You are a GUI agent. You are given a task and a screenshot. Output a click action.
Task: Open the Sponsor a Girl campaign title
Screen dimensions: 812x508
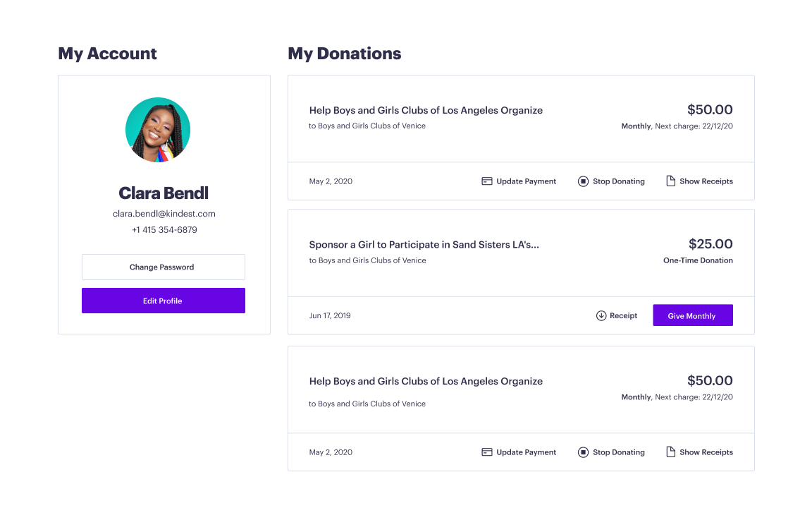coord(424,245)
